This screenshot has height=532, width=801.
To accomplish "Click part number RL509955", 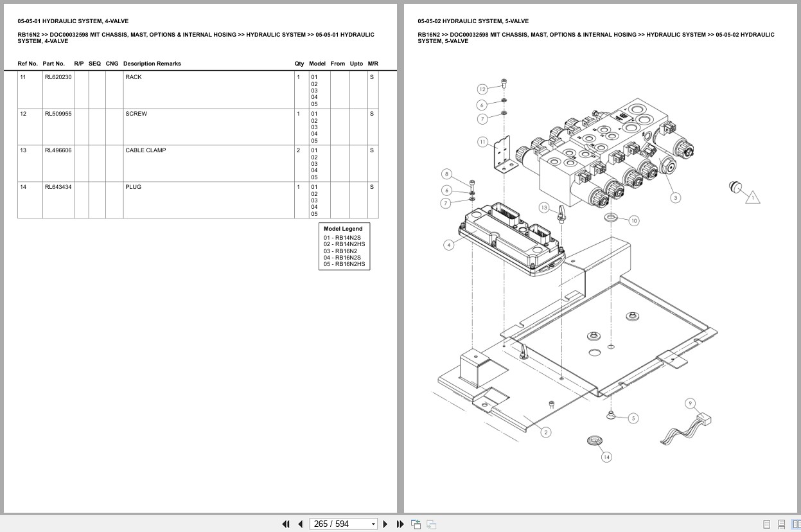I will 58,114.
